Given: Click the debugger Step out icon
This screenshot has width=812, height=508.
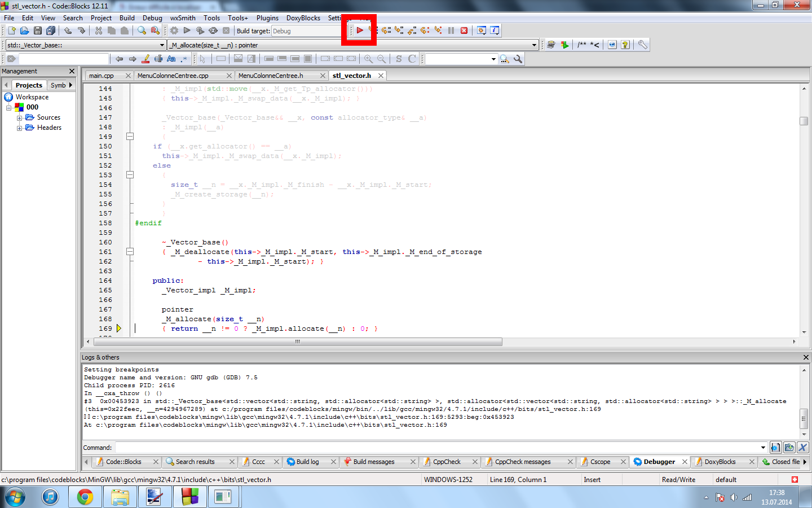Looking at the screenshot, I should (412, 30).
